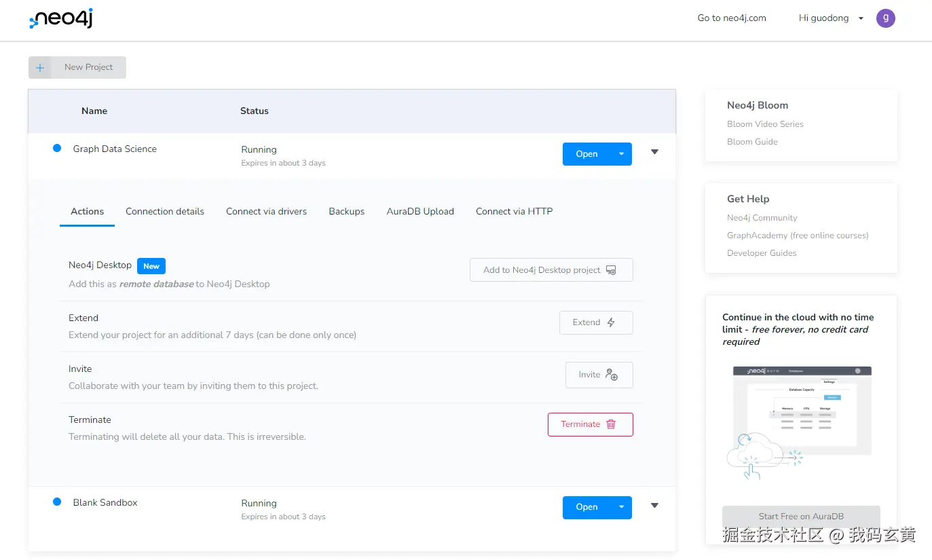Select the Actions tab

[x=87, y=212]
